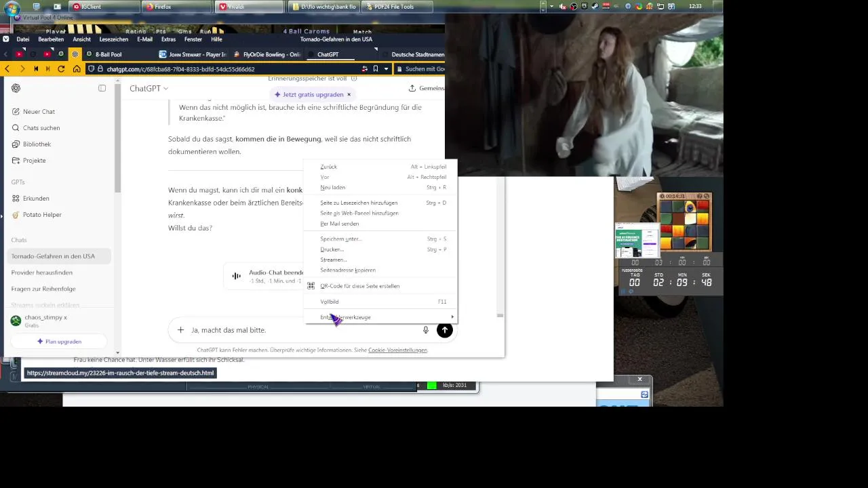868x488 pixels.
Task: Choose Streamen... in the context menu
Action: coord(381,260)
